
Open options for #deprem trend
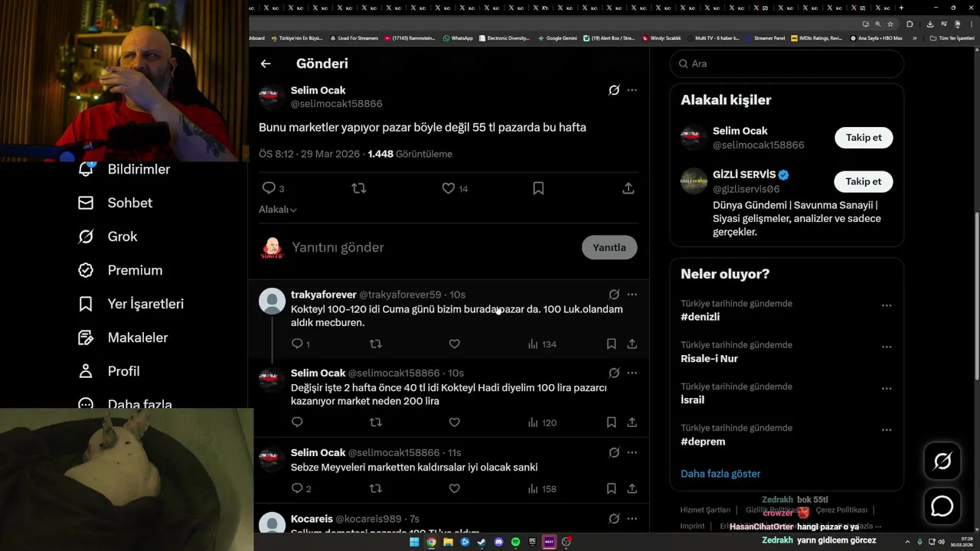887,430
